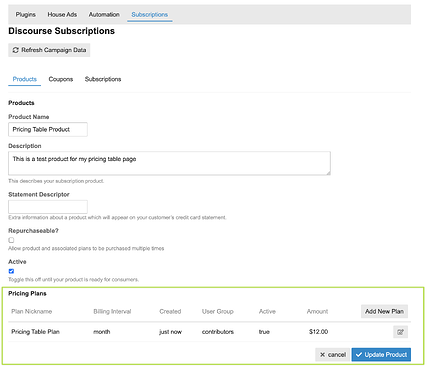435x375 pixels.
Task: Click inside the Description text area
Action: click(x=169, y=163)
